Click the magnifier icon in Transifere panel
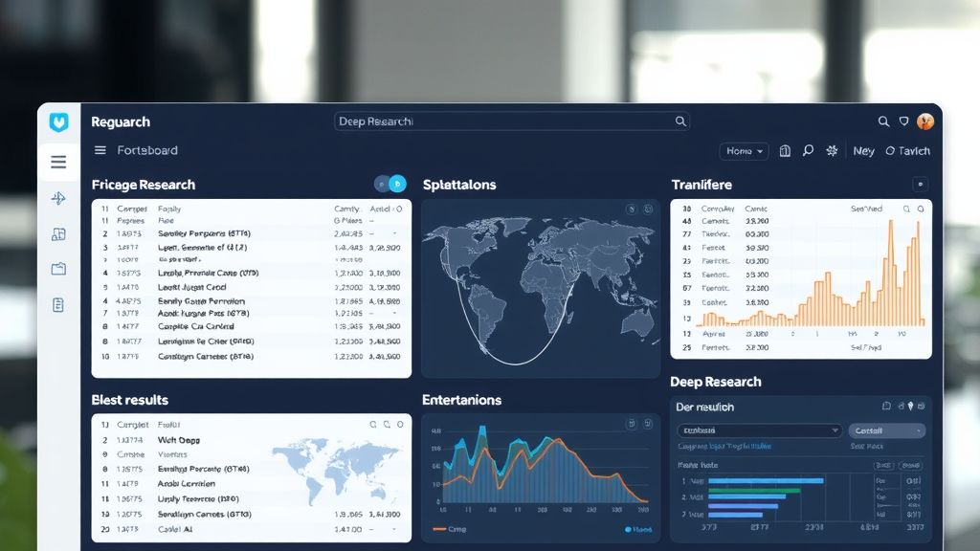Image resolution: width=980 pixels, height=551 pixels. coord(905,209)
